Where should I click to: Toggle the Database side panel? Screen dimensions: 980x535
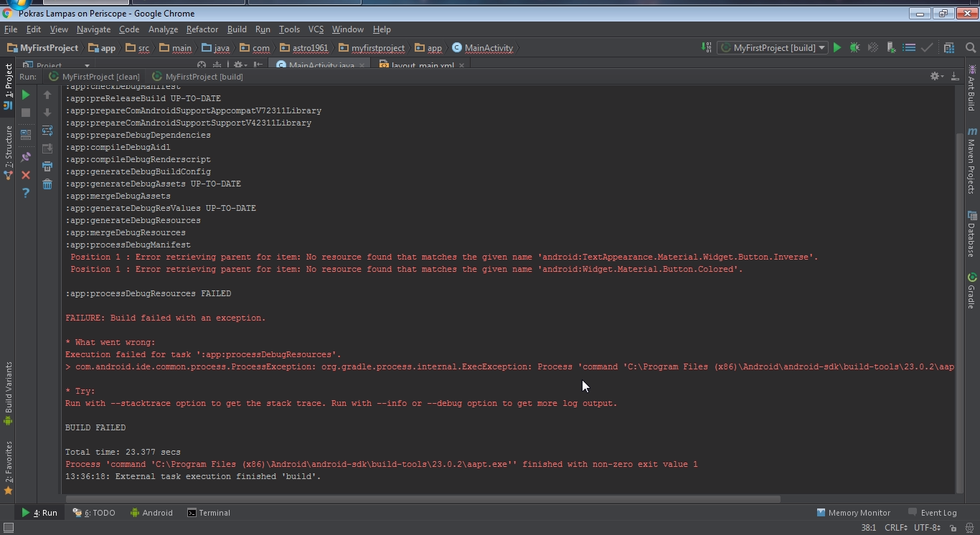971,234
